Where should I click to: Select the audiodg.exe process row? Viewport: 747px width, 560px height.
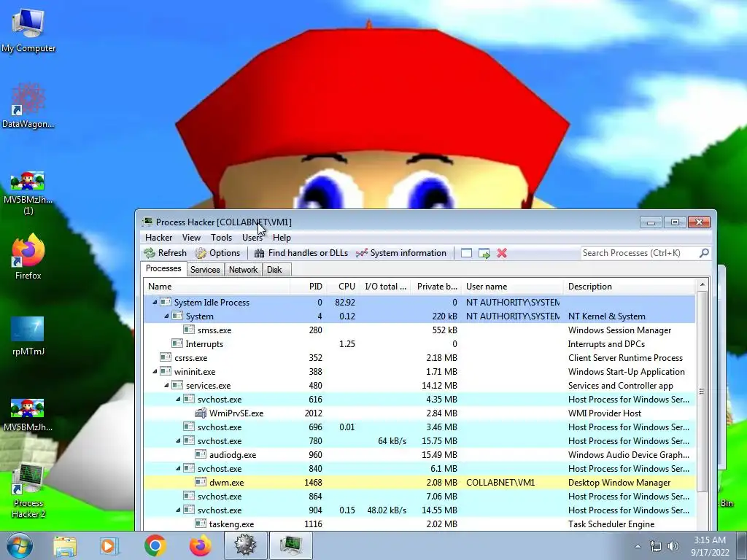(419, 455)
